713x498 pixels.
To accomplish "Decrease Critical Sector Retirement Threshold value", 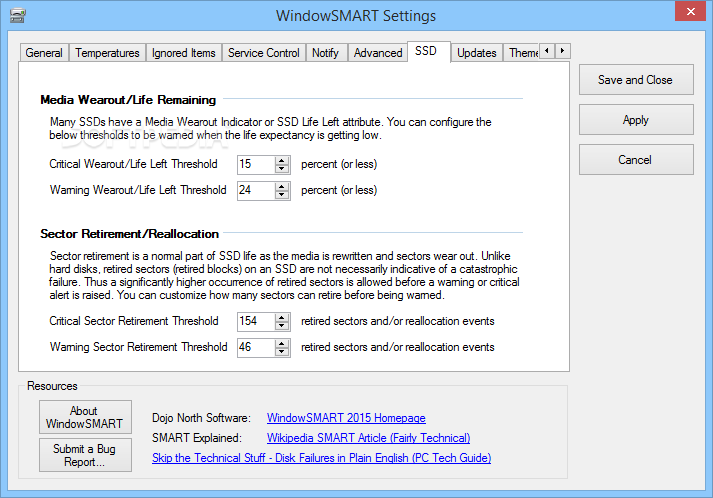I will [x=282, y=325].
